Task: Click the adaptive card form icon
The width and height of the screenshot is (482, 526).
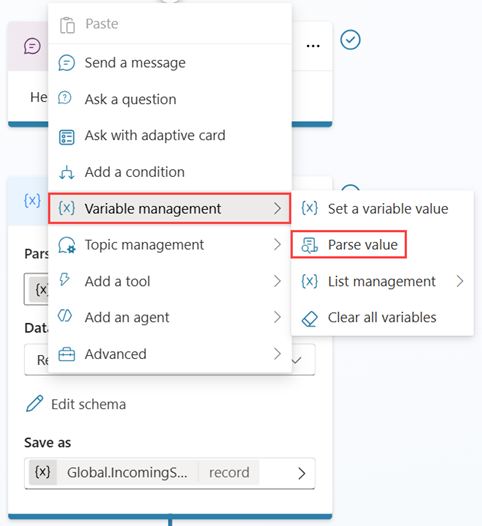Action: pyautogui.click(x=66, y=137)
